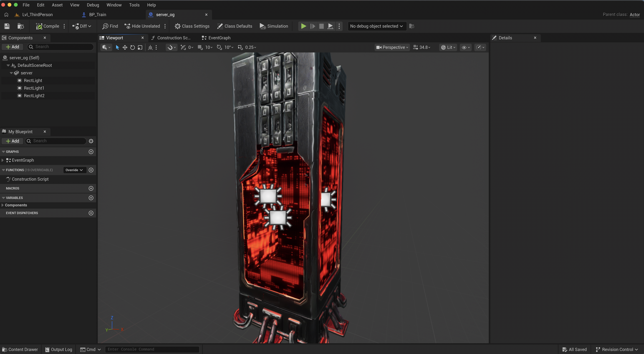The height and width of the screenshot is (354, 644).
Task: Click the Compile button
Action: click(47, 26)
